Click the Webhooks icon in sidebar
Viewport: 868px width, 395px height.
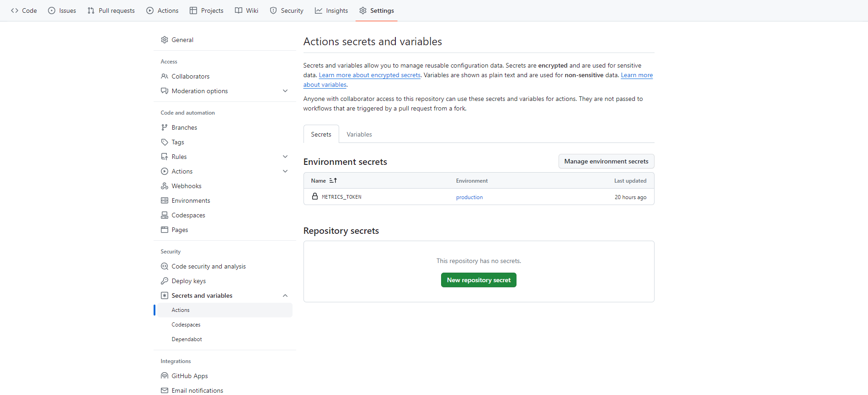point(165,186)
